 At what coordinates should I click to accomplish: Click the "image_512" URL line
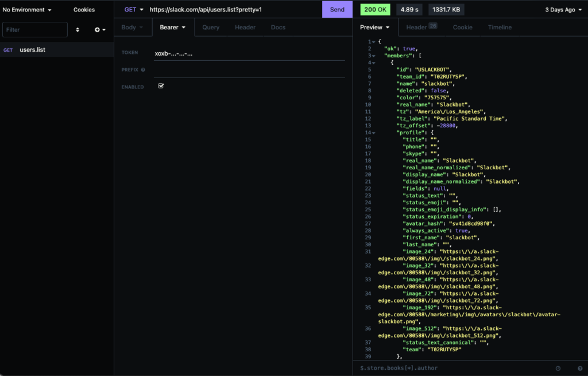[x=440, y=332]
